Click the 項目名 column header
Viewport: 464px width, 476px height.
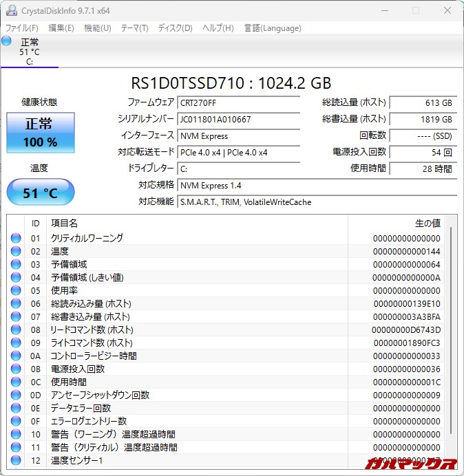coord(65,224)
